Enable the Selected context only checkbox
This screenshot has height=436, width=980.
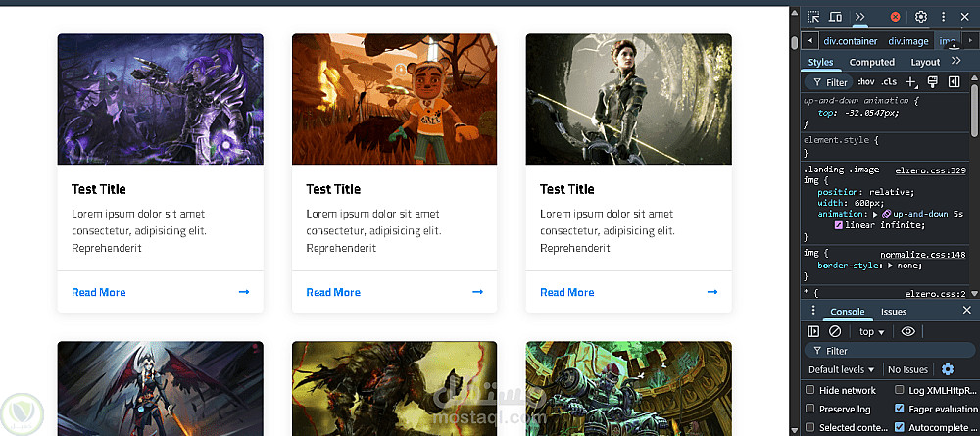(x=810, y=427)
